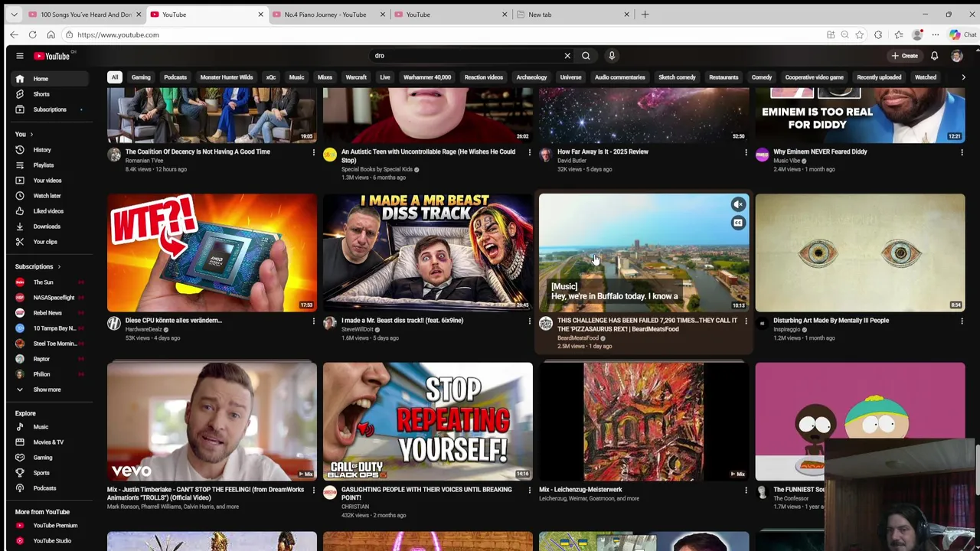Expand the Subscriptions section heading
Screen dimensions: 980x551
[x=38, y=266]
